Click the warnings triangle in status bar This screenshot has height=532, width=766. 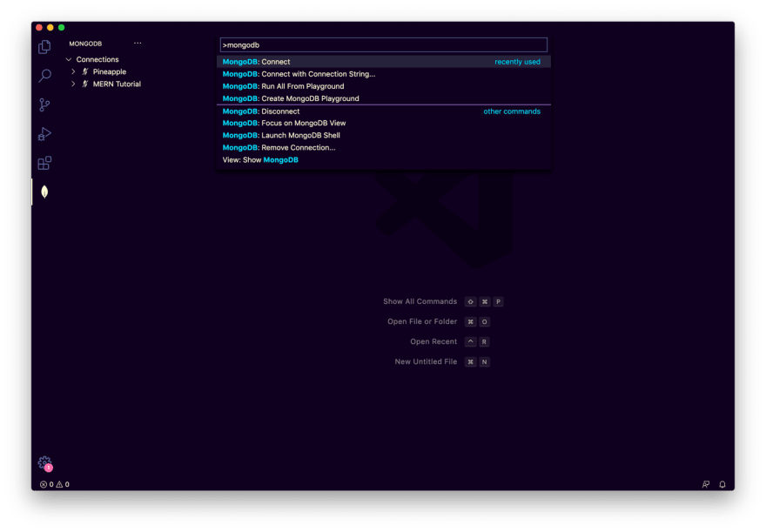[x=59, y=484]
